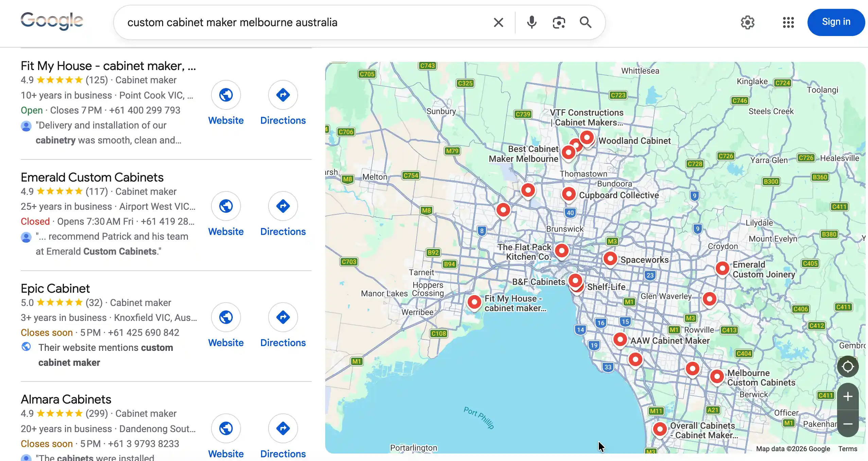
Task: Select the Overall Cabinets map pin
Action: coord(660,429)
